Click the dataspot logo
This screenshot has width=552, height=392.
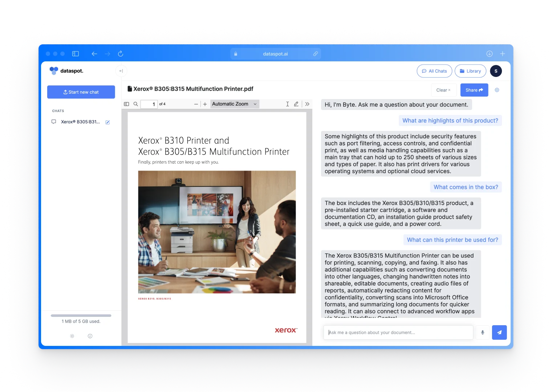pos(66,71)
